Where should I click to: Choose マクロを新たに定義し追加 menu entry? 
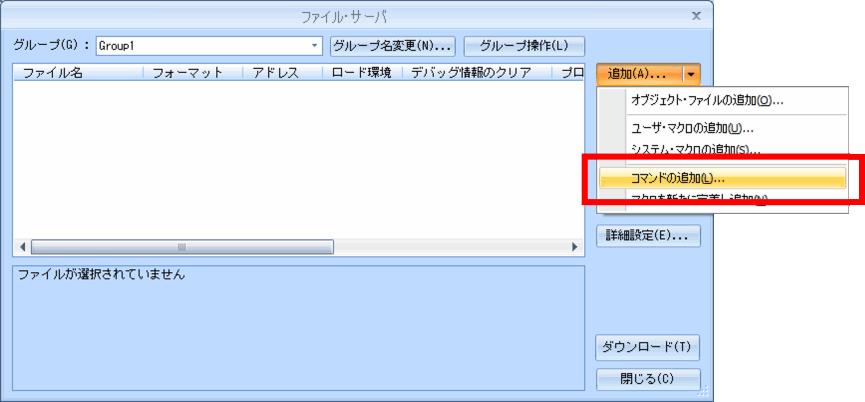[699, 198]
